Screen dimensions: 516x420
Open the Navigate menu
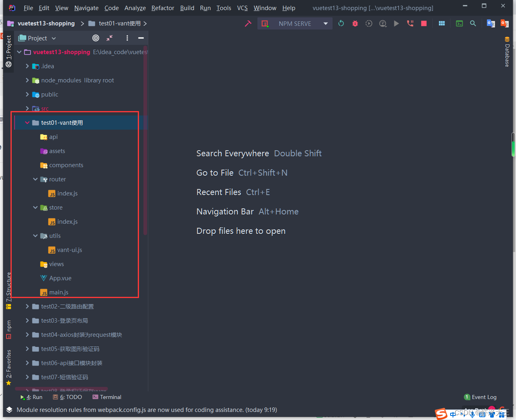coord(86,8)
